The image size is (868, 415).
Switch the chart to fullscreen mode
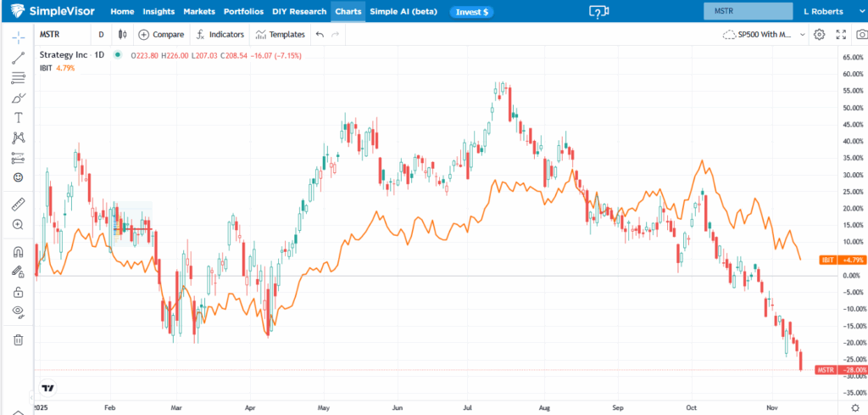click(841, 34)
